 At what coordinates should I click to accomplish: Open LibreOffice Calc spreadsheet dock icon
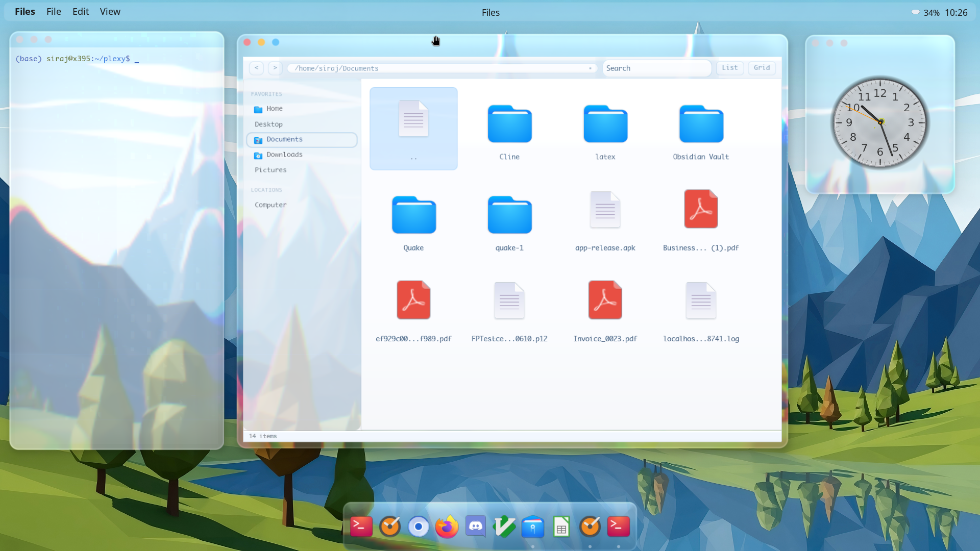coord(561,527)
